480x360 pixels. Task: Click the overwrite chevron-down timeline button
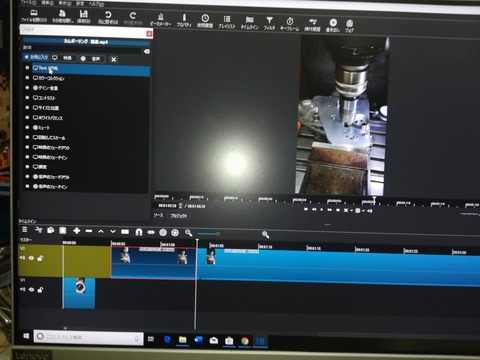113,231
